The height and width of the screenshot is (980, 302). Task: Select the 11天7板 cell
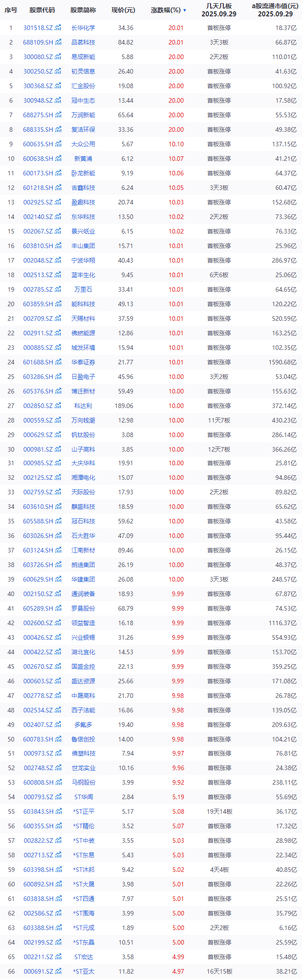pyautogui.click(x=219, y=420)
